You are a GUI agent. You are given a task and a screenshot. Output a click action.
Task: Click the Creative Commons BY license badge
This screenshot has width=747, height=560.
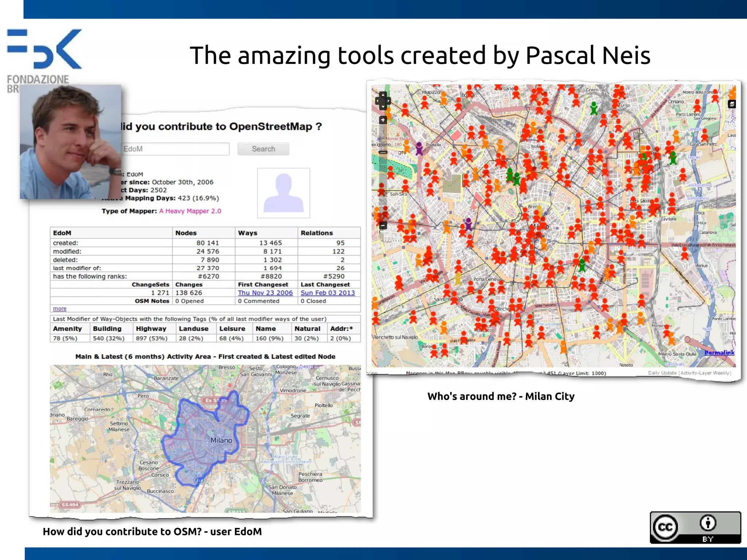[695, 527]
